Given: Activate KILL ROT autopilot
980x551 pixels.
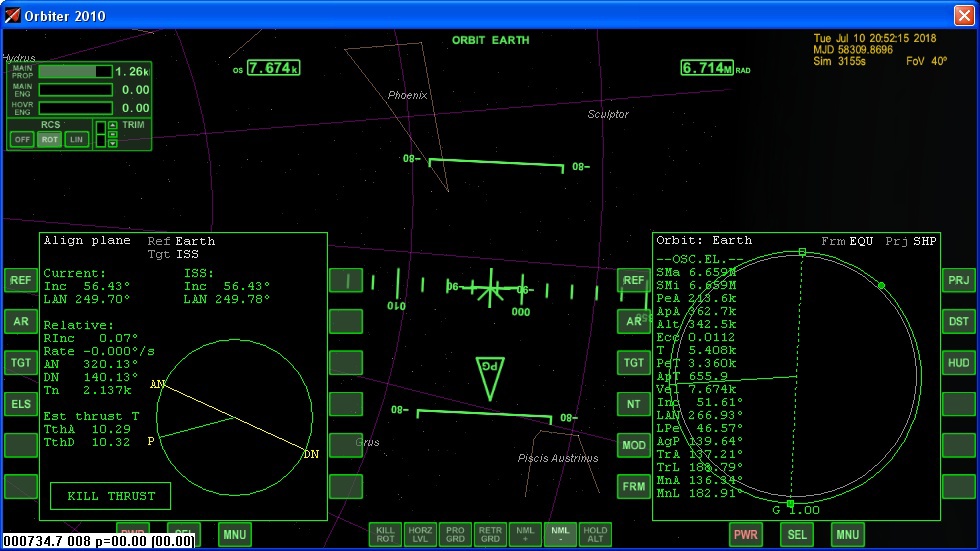Looking at the screenshot, I should [x=385, y=534].
